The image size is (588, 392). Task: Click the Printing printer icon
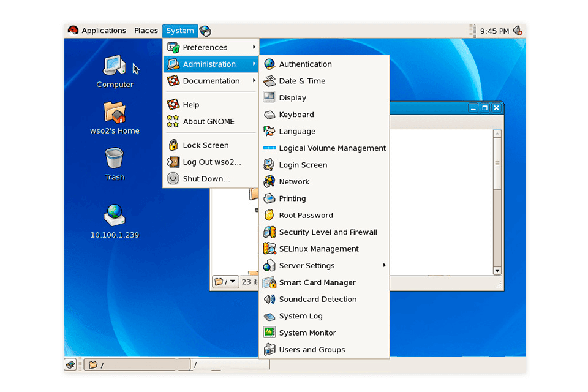click(269, 198)
